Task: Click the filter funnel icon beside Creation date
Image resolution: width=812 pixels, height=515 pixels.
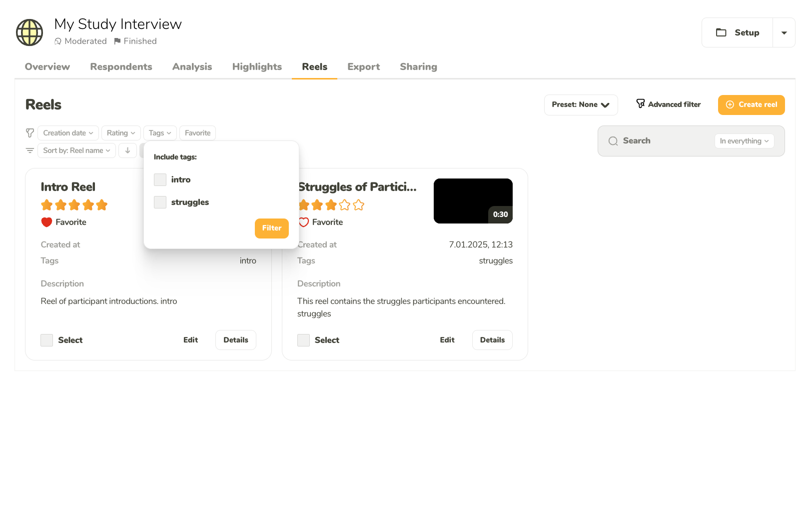Action: coord(30,133)
